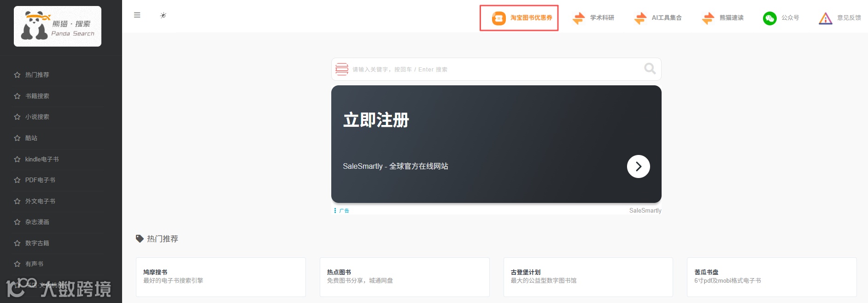The height and width of the screenshot is (303, 868).
Task: Open 淘宝图书优惠券 link
Action: (531, 18)
